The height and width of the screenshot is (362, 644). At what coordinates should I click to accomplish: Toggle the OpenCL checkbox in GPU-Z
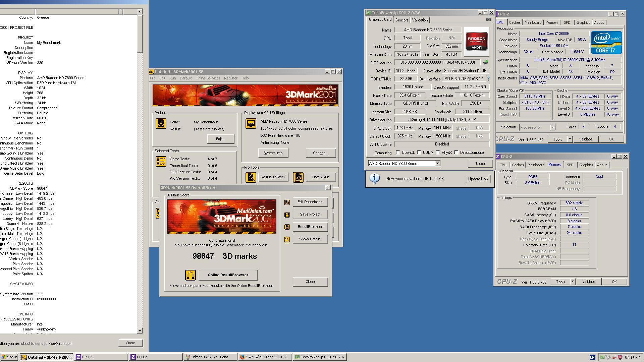[398, 153]
